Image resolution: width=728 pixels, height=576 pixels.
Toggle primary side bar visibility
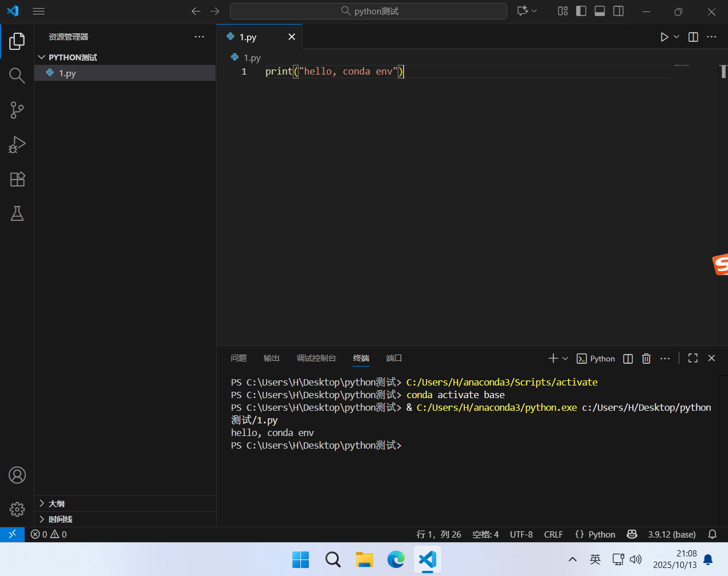coord(581,11)
